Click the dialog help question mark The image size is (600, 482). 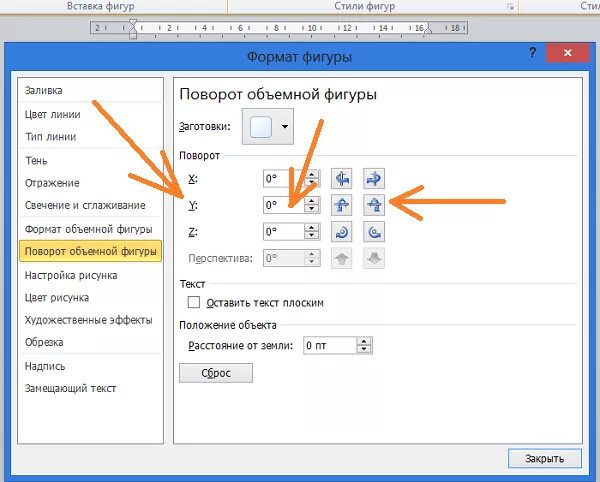tap(532, 52)
